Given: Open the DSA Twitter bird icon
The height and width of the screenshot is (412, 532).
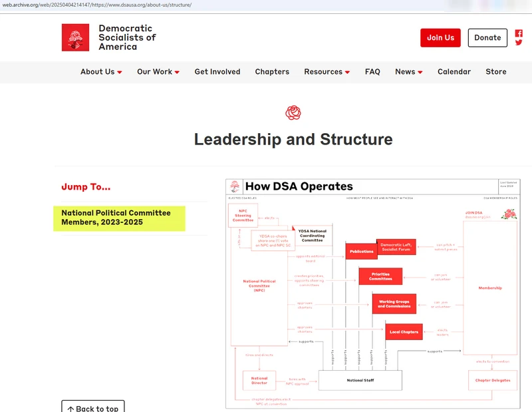Looking at the screenshot, I should coord(519,43).
